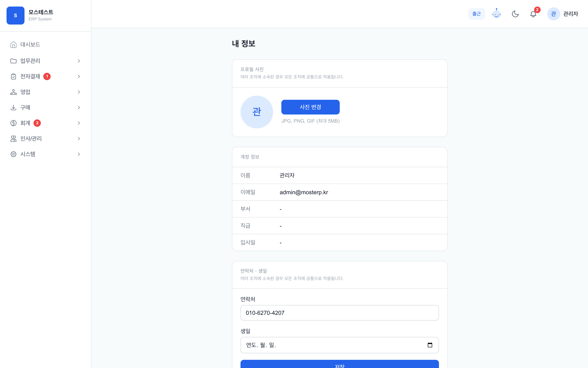Click the 내 정보 page heading
The width and height of the screenshot is (588, 368).
click(x=243, y=44)
